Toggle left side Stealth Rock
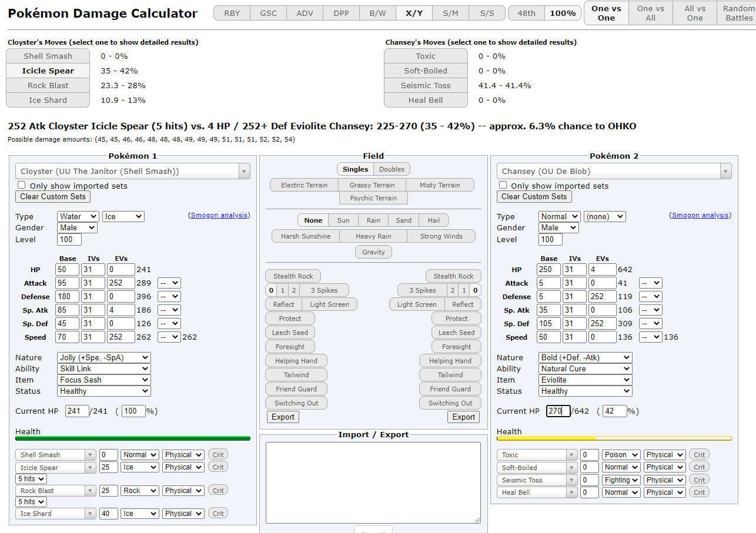The height and width of the screenshot is (533, 756). coord(293,276)
